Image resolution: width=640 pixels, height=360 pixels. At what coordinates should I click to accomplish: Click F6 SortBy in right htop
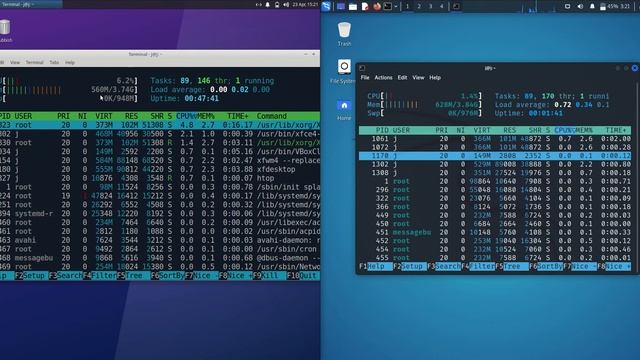(x=546, y=267)
